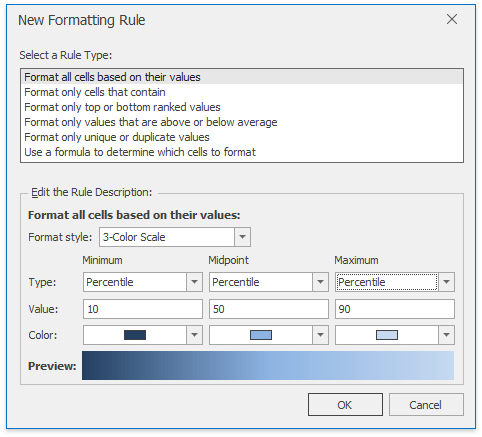The height and width of the screenshot is (437, 482).
Task: Choose "Use a formula to determine which cells to format"
Action: pyautogui.click(x=242, y=152)
